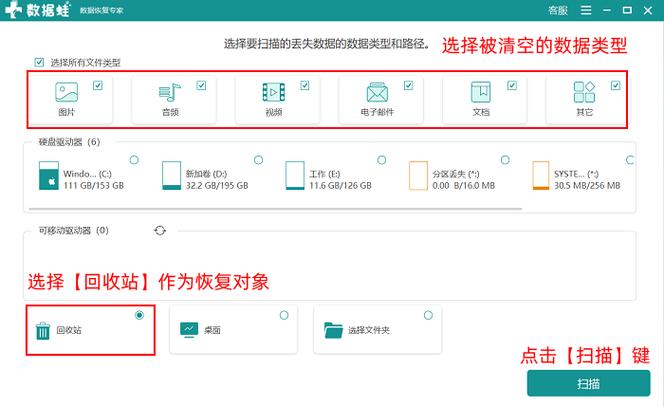Click the 其它 other type icon

click(584, 92)
